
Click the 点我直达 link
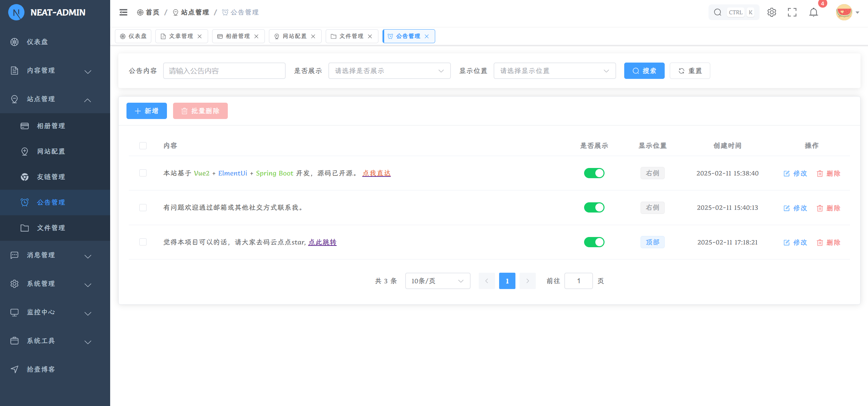click(376, 173)
